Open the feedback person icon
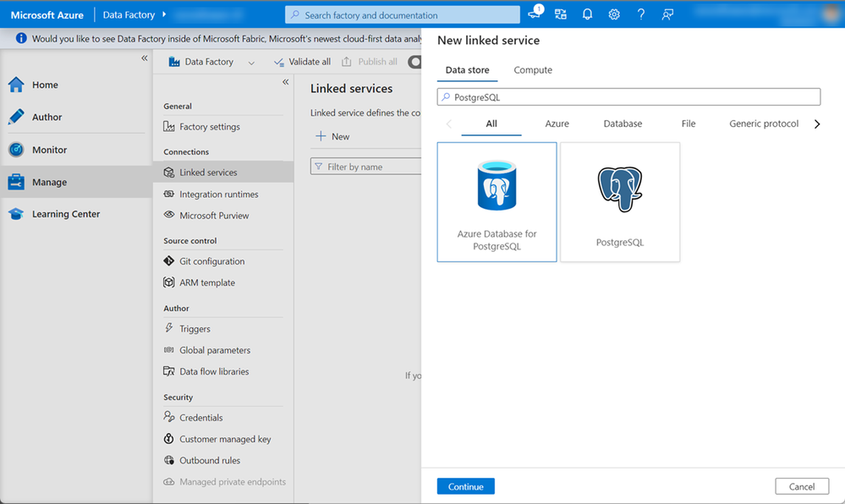Image resolution: width=845 pixels, height=504 pixels. (x=667, y=14)
